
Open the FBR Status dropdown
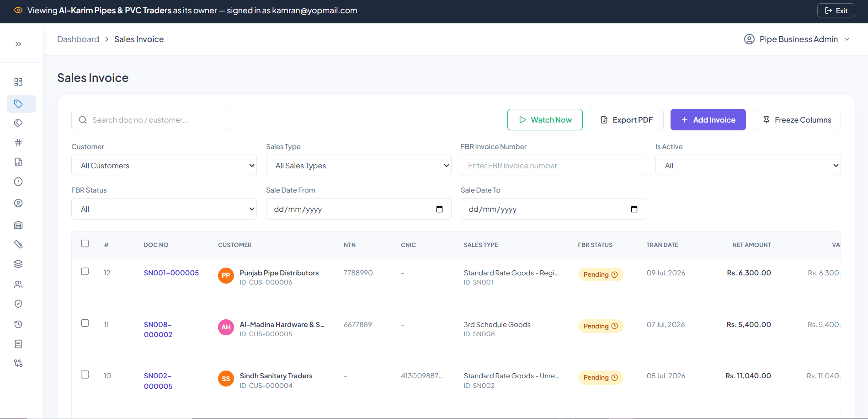(x=164, y=209)
